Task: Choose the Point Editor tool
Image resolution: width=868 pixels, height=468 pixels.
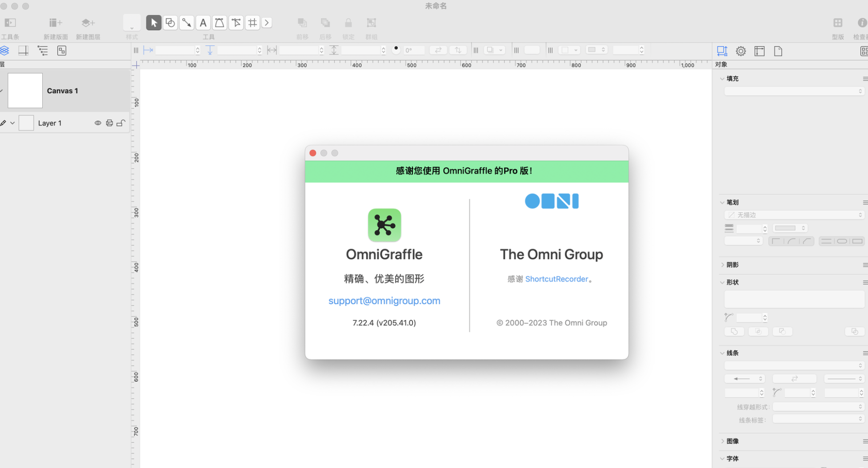Action: click(236, 23)
